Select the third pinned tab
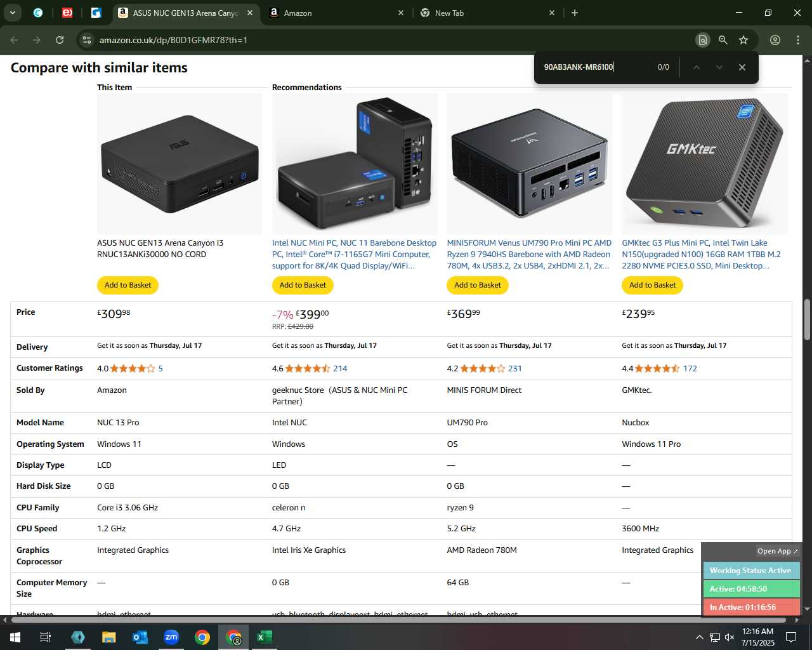This screenshot has width=812, height=650. 96,13
